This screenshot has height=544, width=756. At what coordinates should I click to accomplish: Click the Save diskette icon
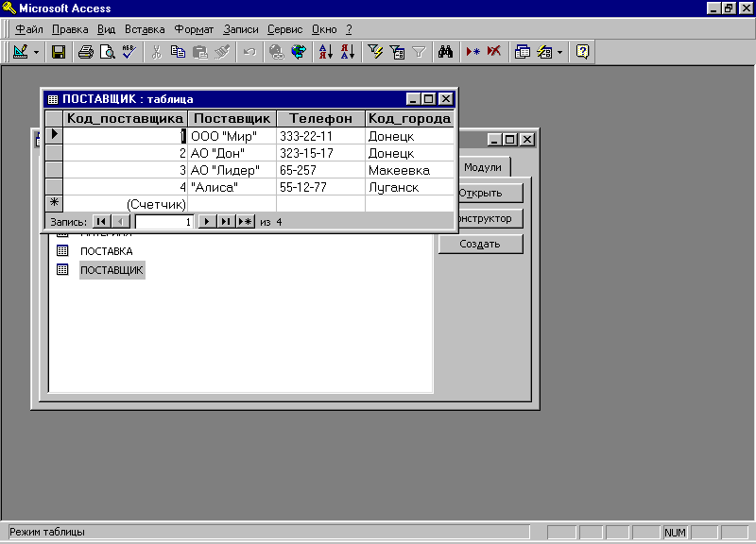(x=59, y=52)
